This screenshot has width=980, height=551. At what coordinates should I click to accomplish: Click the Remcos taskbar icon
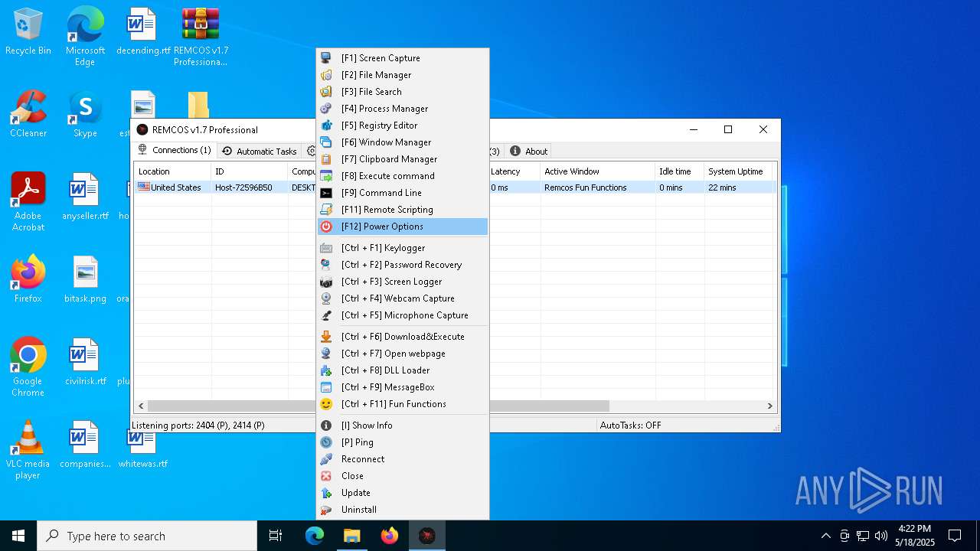click(427, 536)
